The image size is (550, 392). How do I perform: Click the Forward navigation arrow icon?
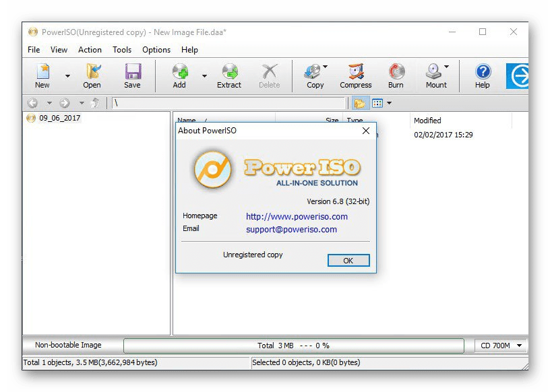pyautogui.click(x=65, y=103)
